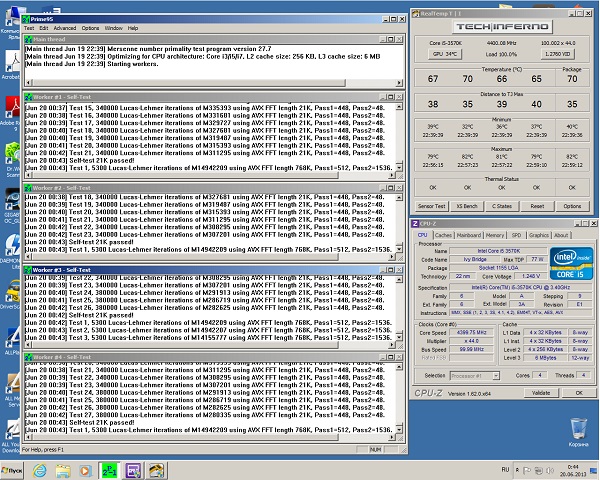Click the volume icon in the system tray
This screenshot has width=600, height=480.
(550, 470)
